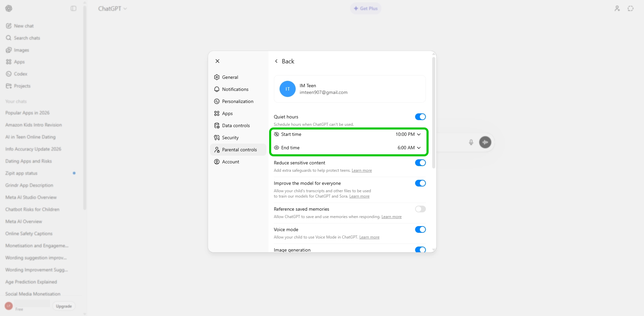644x316 pixels.
Task: Open the "Dating Apps and Risks" chat
Action: click(29, 161)
